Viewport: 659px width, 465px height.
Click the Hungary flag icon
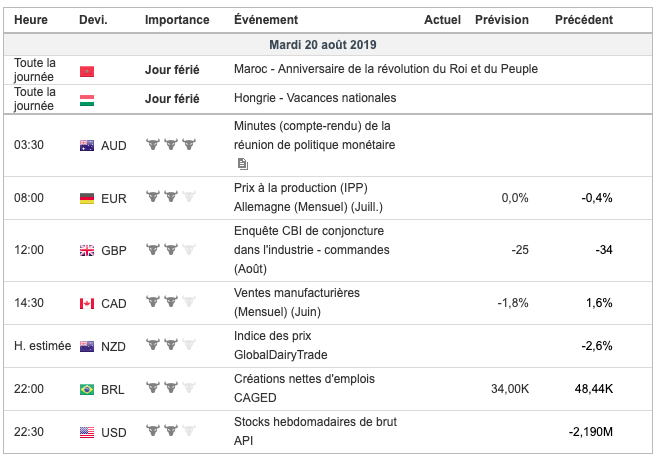point(86,99)
